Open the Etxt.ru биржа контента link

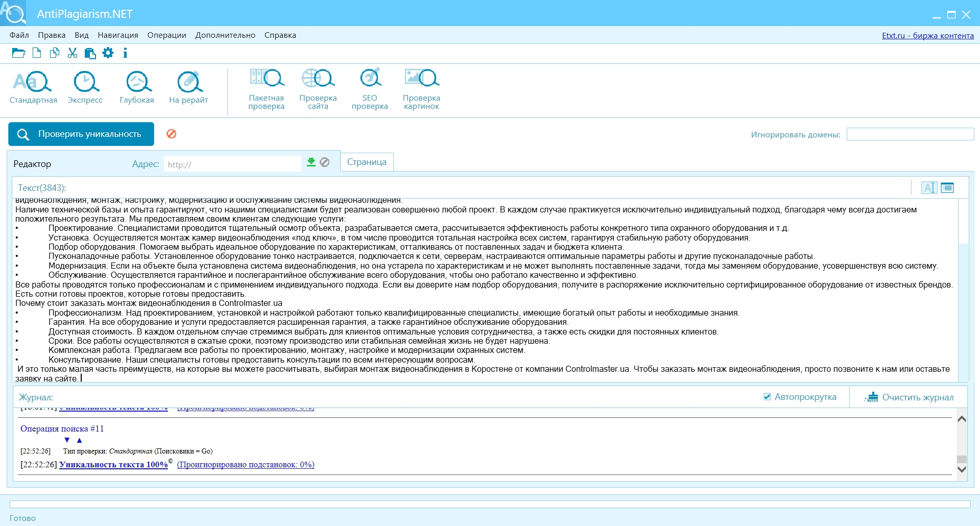[x=928, y=36]
